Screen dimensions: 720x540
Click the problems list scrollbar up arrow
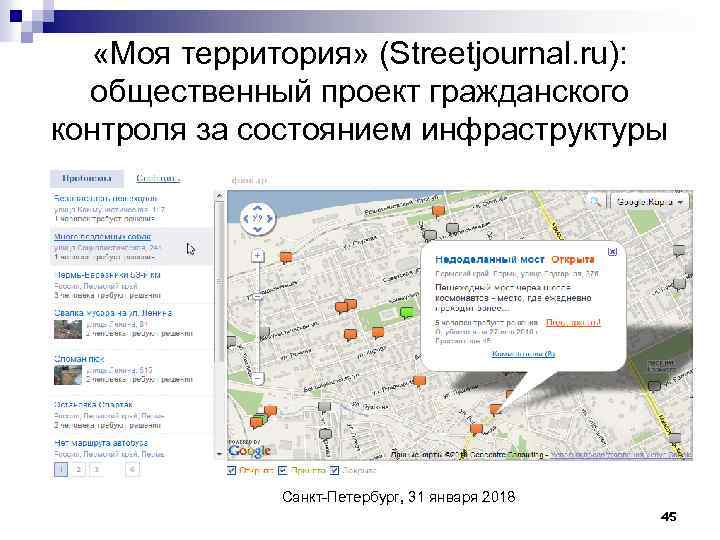pos(220,196)
